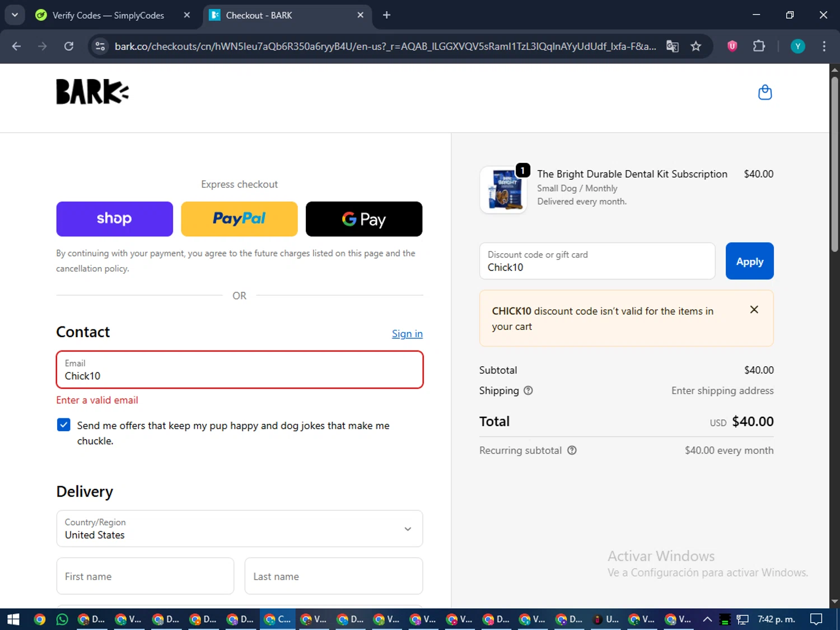840x630 pixels.
Task: Open the U... taskbar item
Action: pyautogui.click(x=606, y=619)
